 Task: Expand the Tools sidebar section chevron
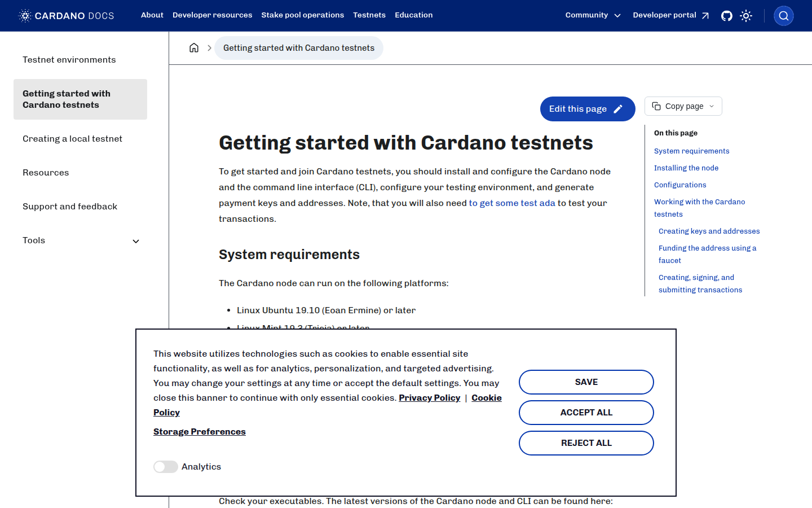pyautogui.click(x=136, y=241)
